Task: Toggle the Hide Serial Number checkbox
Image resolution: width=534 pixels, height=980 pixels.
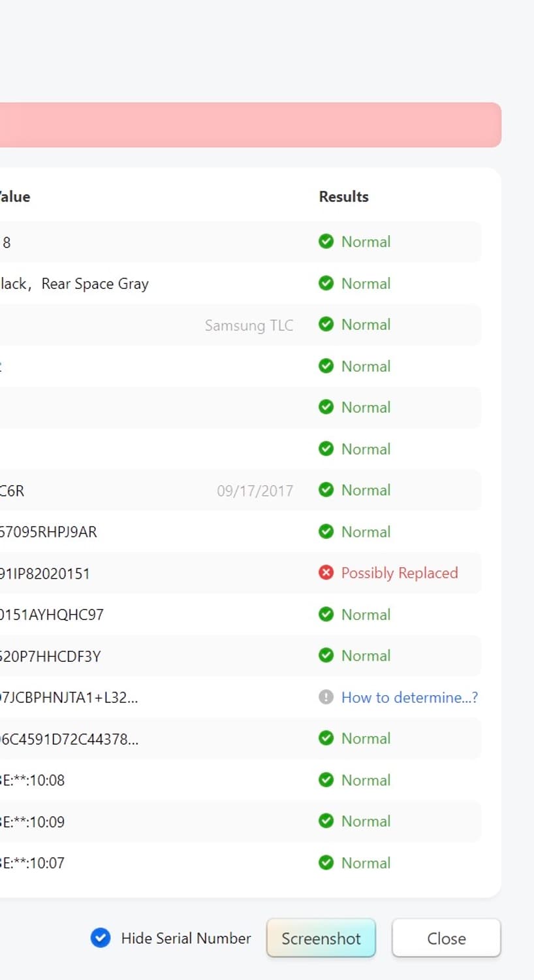Action: click(x=101, y=938)
